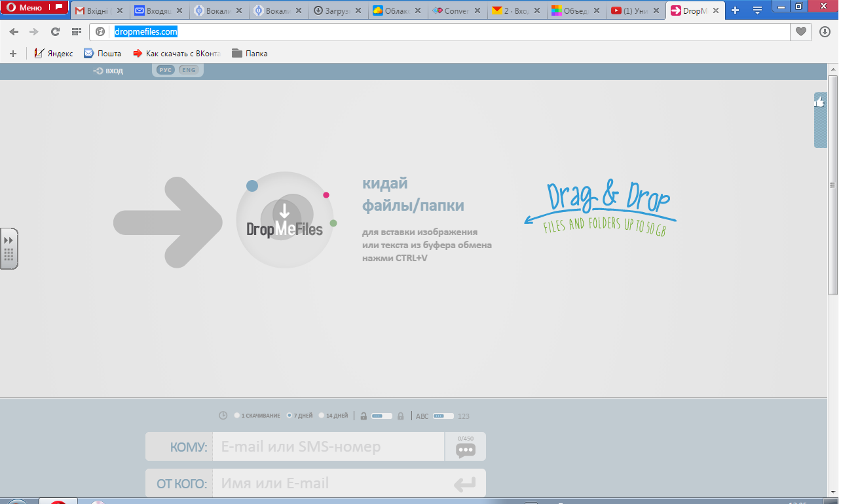
Task: Open the Speed Dial grid icon
Action: (76, 31)
